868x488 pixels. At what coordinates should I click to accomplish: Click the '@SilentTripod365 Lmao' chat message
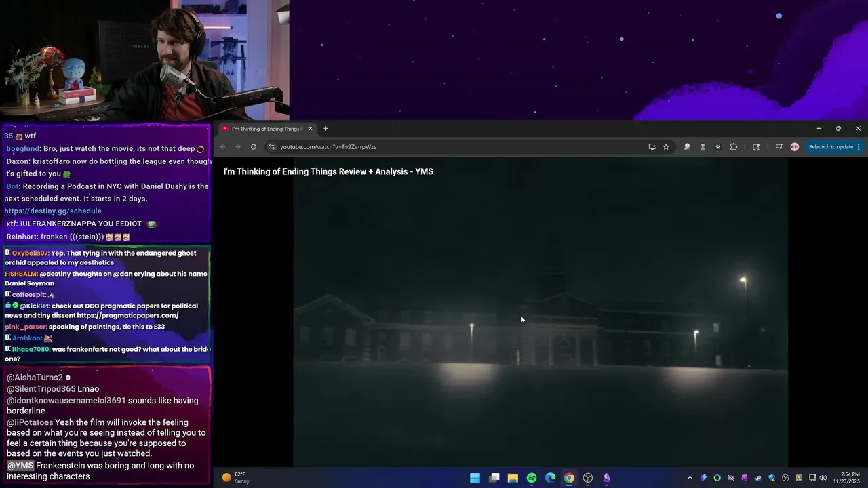pos(53,389)
